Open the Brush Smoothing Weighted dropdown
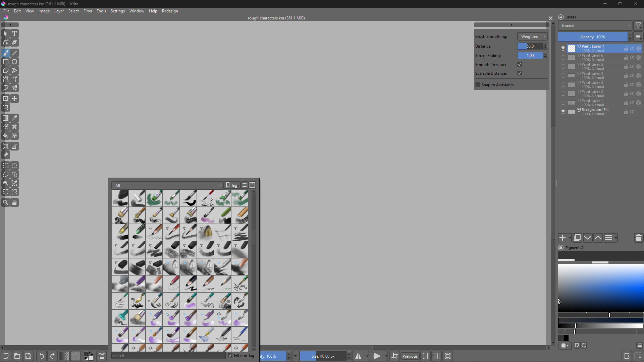644x362 pixels. point(532,37)
